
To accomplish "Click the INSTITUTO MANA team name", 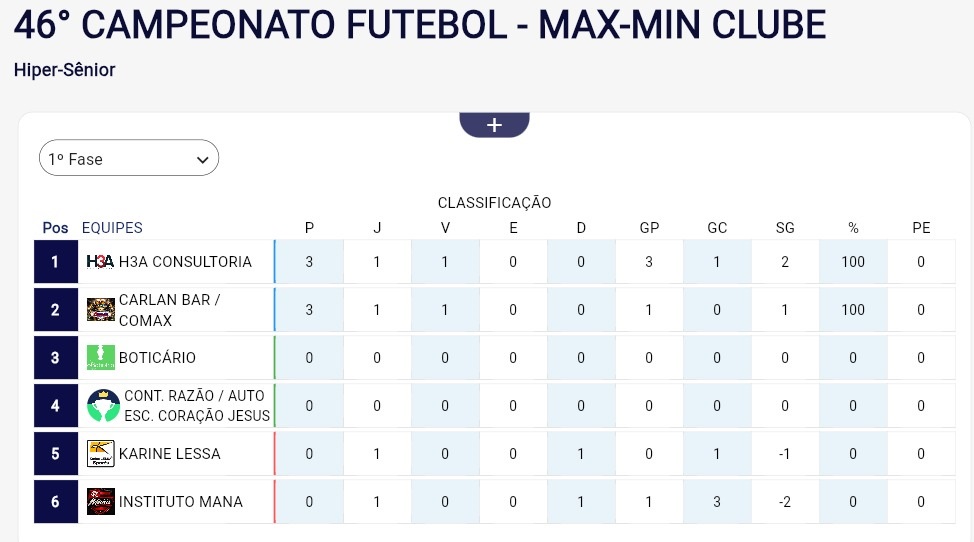I will [x=180, y=502].
